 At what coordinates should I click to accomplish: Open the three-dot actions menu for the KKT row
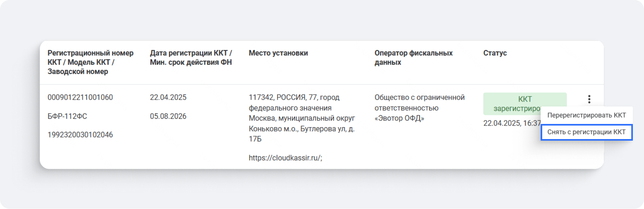[x=589, y=99]
